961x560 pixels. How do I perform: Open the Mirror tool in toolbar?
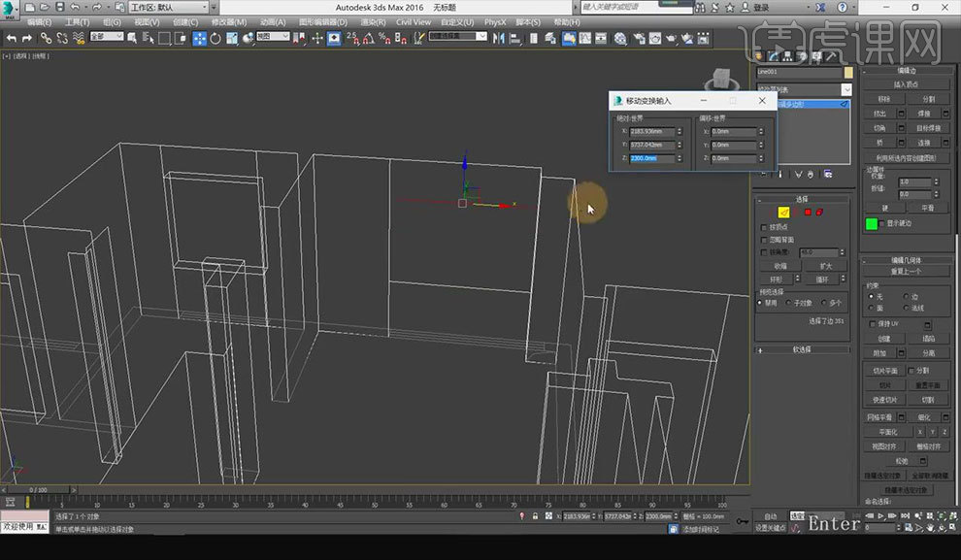[497, 38]
